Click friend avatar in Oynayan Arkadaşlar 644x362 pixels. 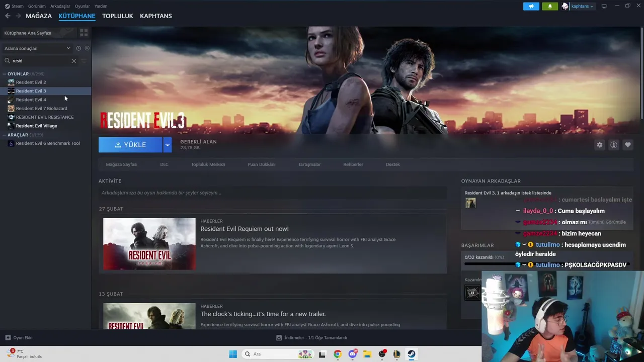click(470, 203)
